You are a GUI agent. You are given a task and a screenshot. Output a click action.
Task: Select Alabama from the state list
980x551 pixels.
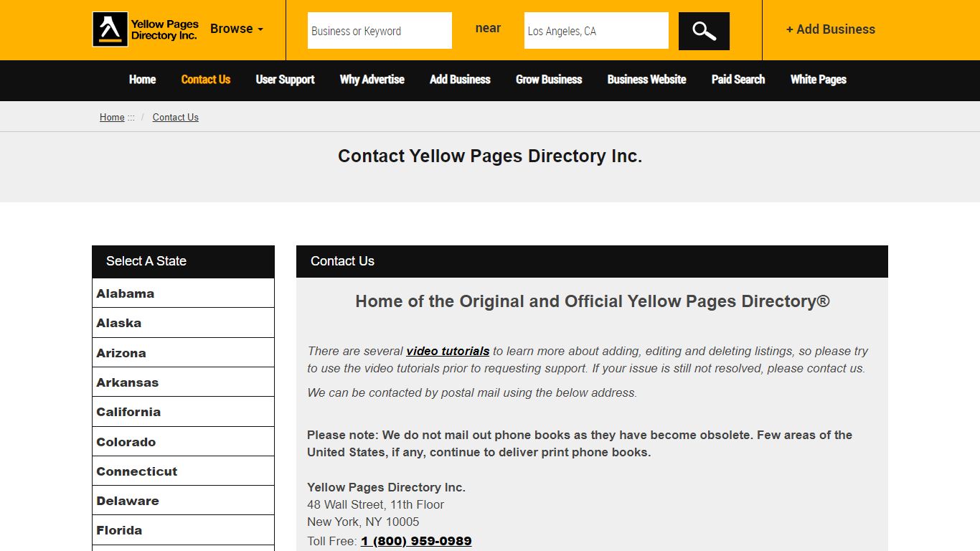click(183, 293)
